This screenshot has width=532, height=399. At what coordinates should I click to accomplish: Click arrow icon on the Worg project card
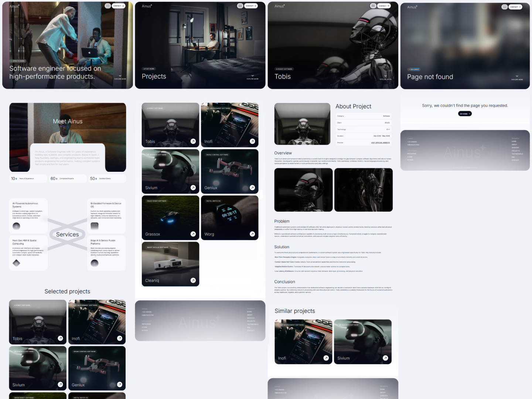pyautogui.click(x=252, y=234)
